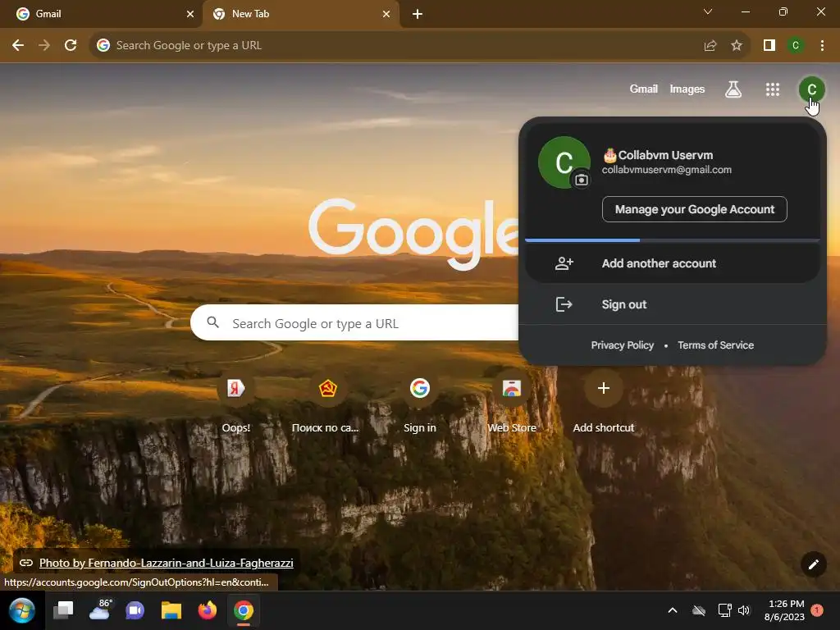Click the Sign out arrow icon
This screenshot has width=840, height=630.
[564, 304]
